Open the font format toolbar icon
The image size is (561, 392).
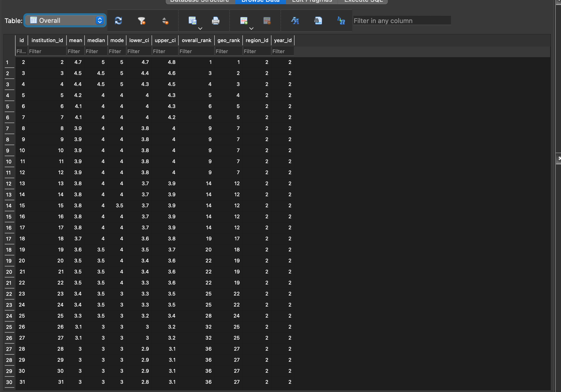(x=295, y=21)
